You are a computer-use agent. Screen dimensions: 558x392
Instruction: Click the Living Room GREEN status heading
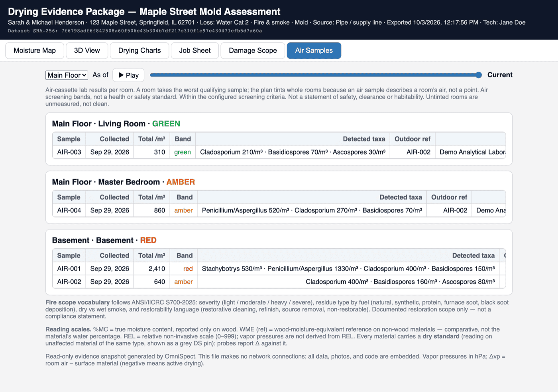click(x=116, y=123)
